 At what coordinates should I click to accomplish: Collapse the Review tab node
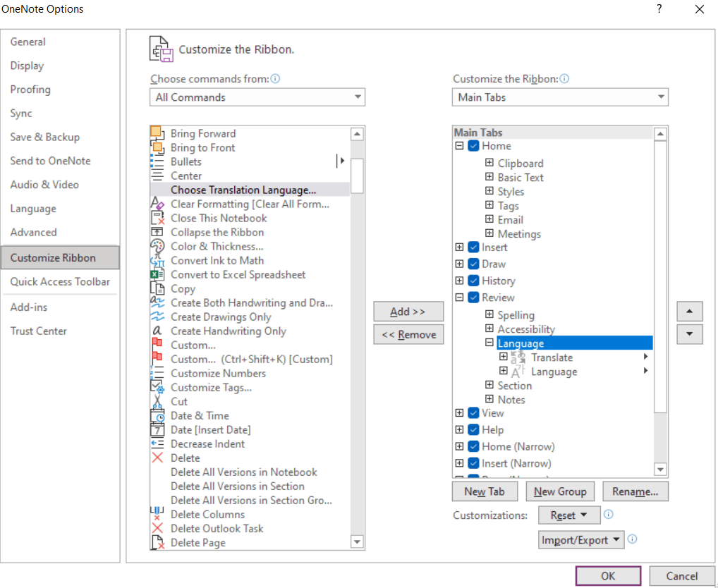click(459, 298)
